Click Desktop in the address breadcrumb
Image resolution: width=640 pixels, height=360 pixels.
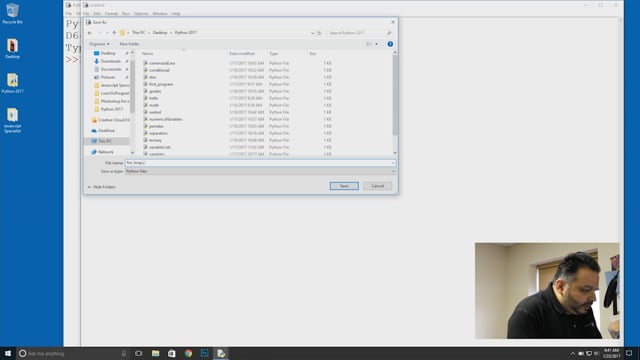(x=160, y=33)
